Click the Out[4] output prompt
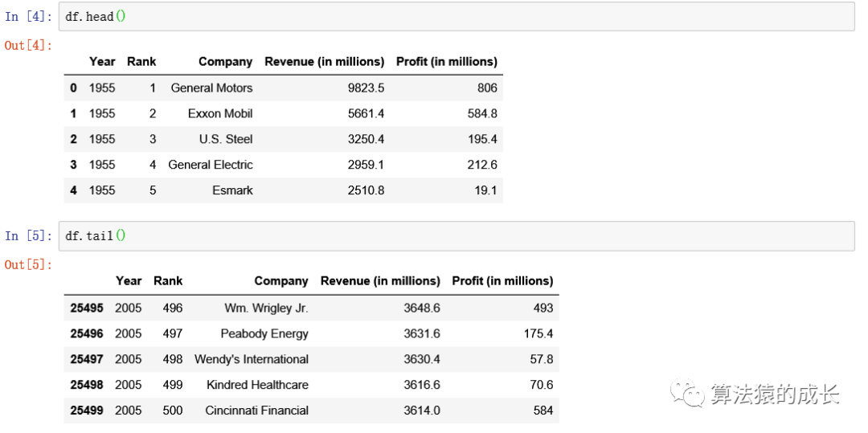Screen dimensions: 868x433 29,45
